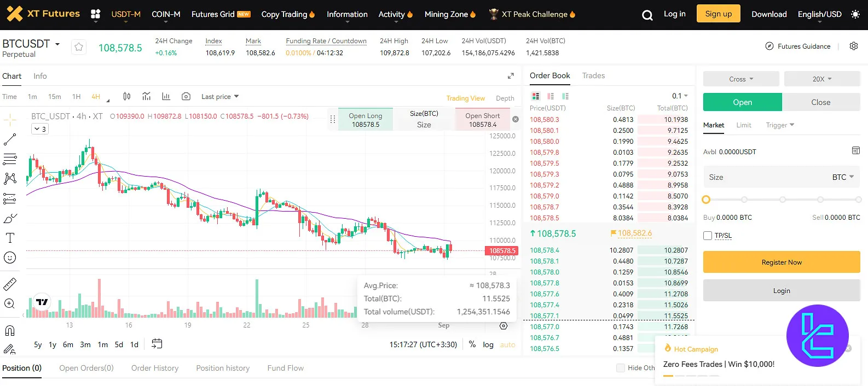Screen dimensions: 868x386
Task: Select the Limit order tab
Action: [744, 125]
